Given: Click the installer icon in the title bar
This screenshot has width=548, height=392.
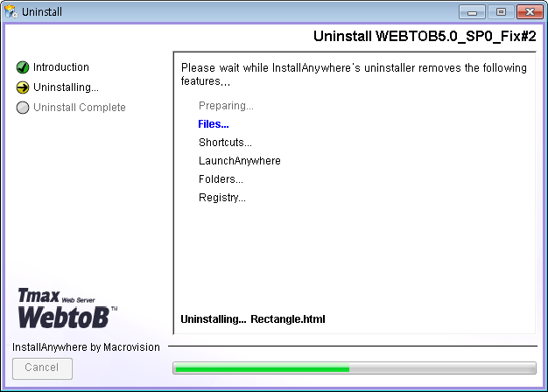Looking at the screenshot, I should (11, 11).
